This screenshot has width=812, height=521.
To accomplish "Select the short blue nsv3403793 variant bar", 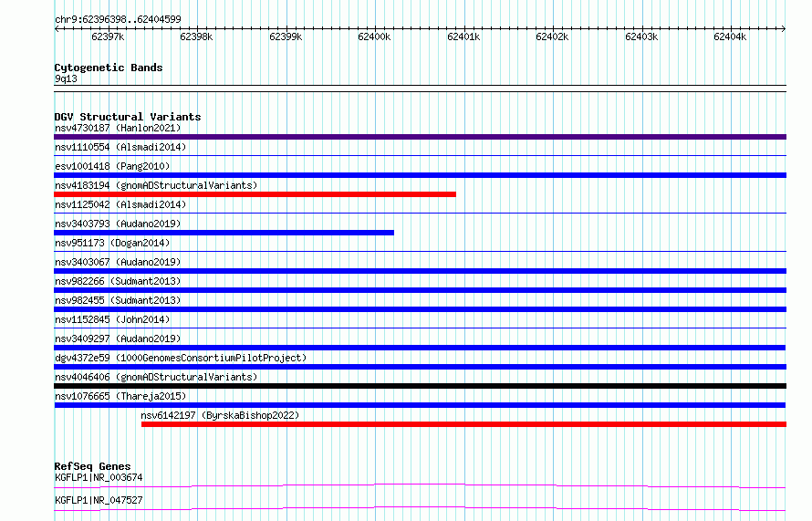I will (224, 233).
